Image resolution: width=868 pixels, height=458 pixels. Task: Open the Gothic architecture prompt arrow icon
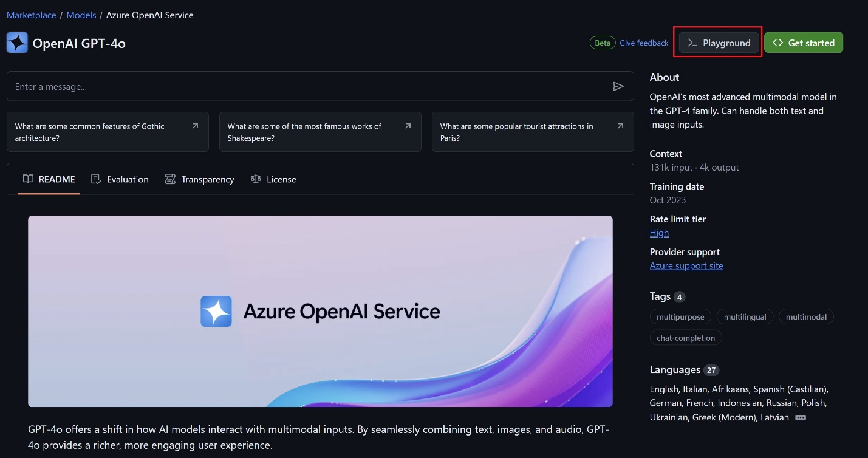pyautogui.click(x=195, y=126)
